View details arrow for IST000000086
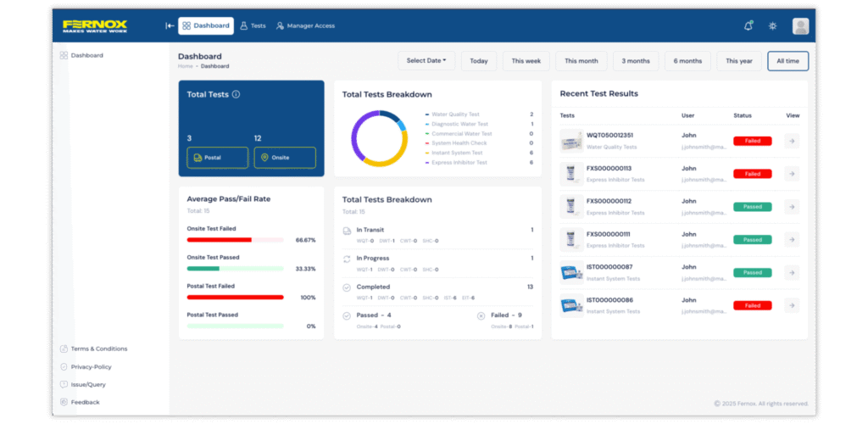The height and width of the screenshot is (424, 868). [792, 305]
